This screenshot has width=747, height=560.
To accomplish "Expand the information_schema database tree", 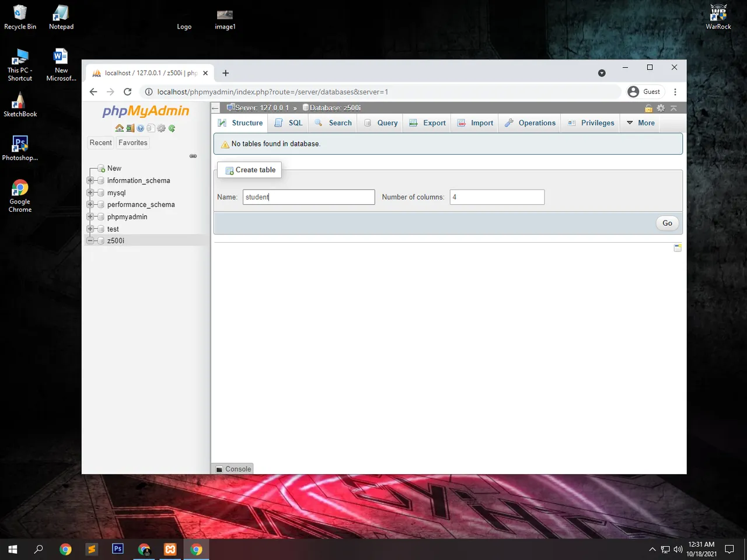I will coord(90,180).
